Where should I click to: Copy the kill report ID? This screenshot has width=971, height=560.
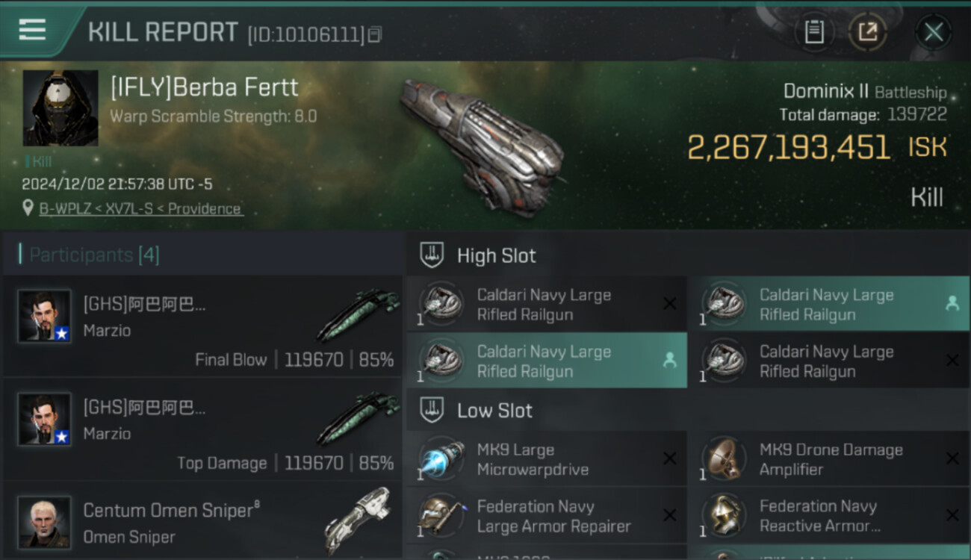point(375,34)
